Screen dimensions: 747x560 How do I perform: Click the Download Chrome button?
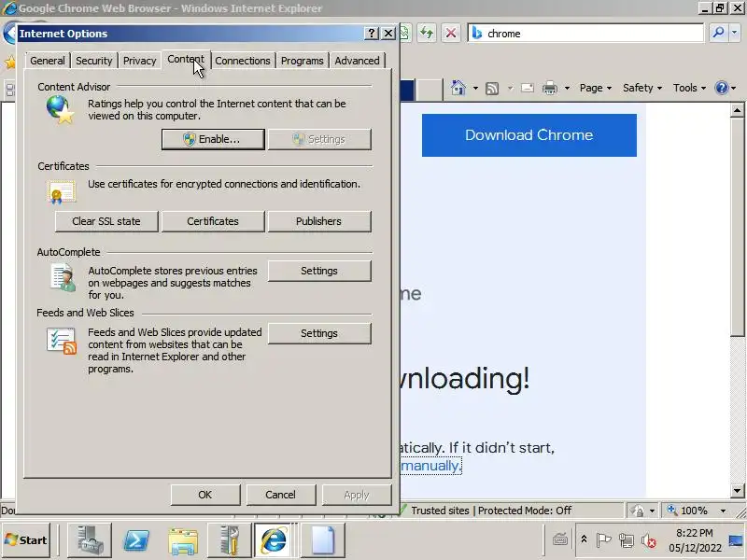(x=529, y=135)
